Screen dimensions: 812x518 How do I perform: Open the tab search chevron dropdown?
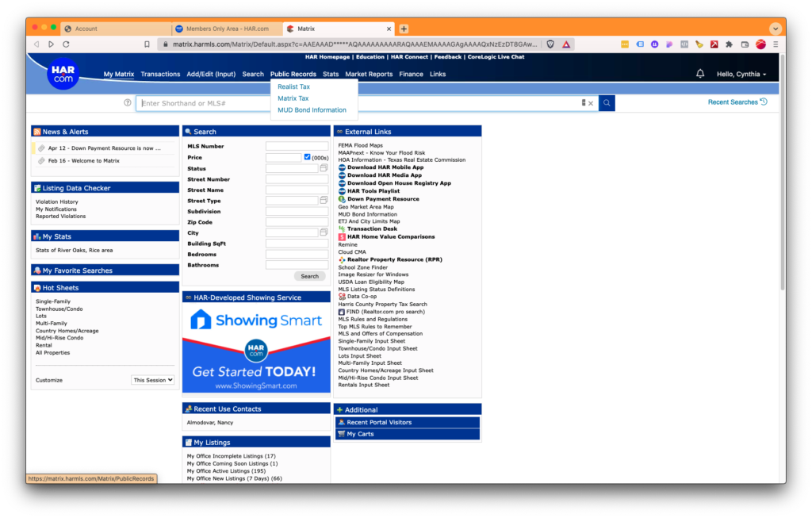[776, 29]
